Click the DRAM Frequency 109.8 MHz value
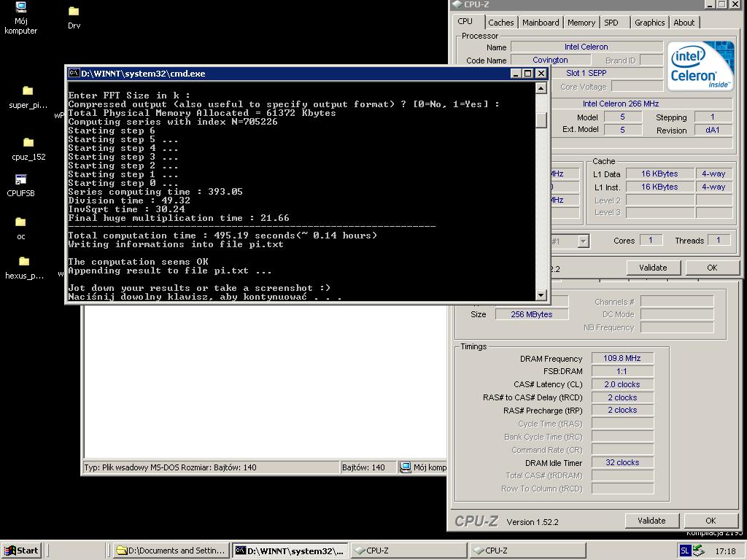Image resolution: width=747 pixels, height=560 pixels. pyautogui.click(x=622, y=358)
